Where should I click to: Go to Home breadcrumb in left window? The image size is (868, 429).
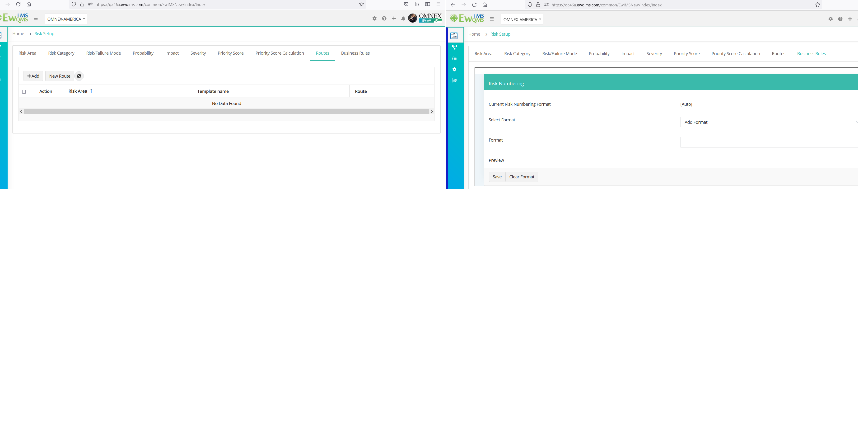[x=18, y=34]
